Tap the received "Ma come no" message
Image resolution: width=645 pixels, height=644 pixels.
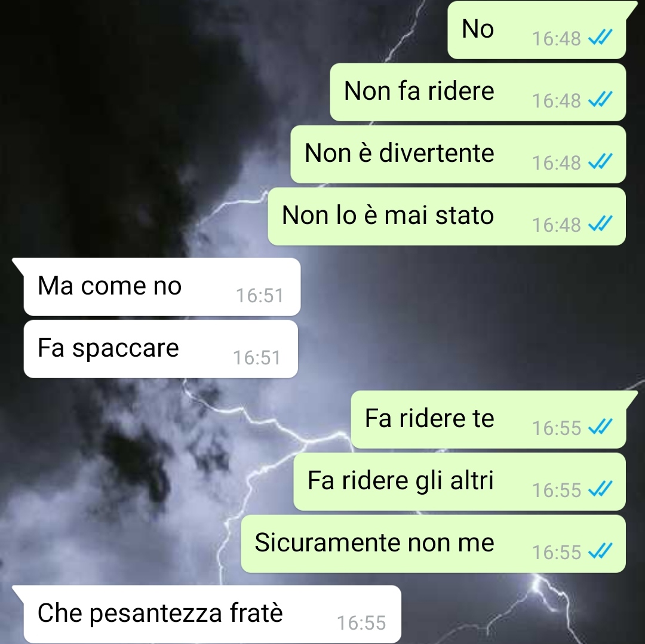162,287
